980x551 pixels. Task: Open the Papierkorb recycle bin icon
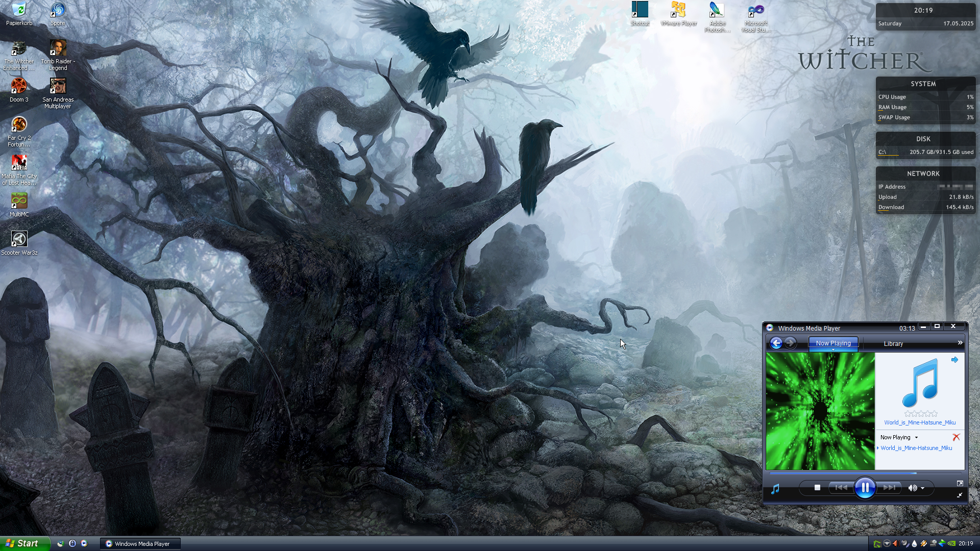(19, 14)
